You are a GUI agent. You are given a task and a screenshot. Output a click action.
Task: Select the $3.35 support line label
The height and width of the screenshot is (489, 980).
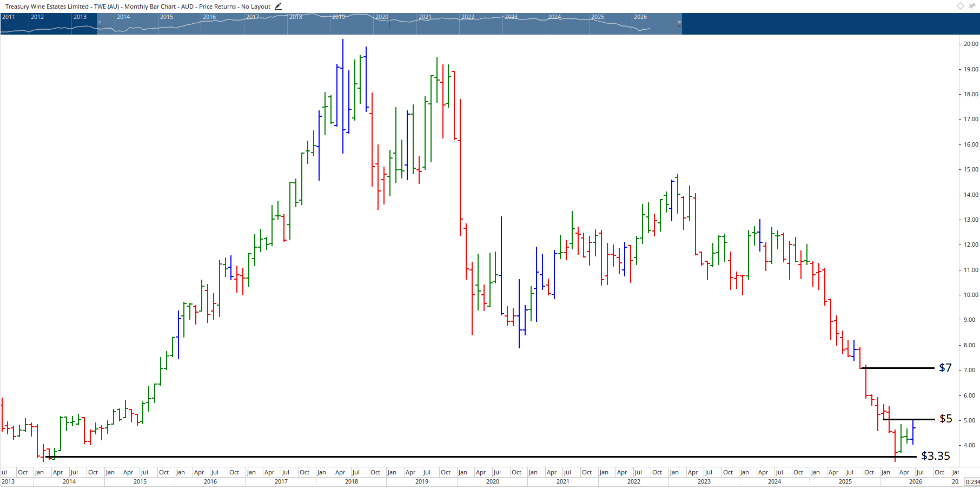936,456
